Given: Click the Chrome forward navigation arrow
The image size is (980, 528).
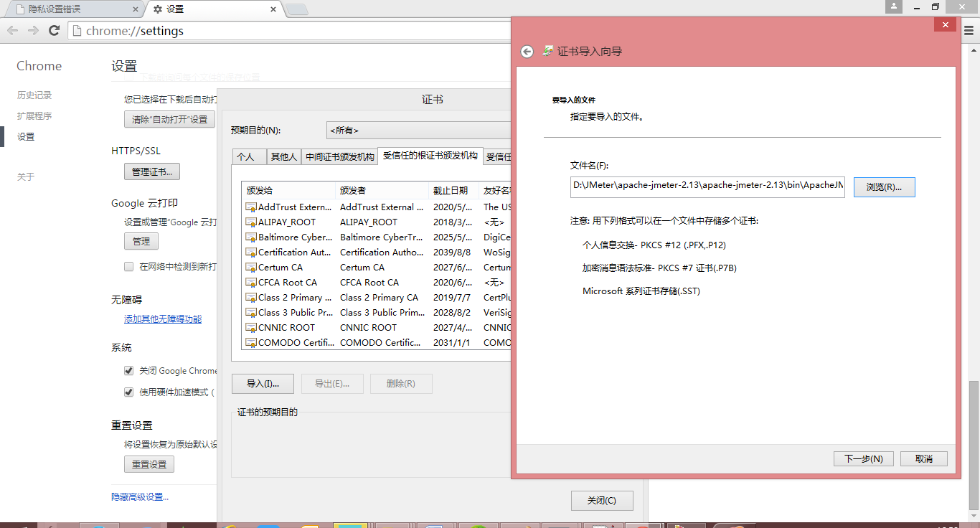Looking at the screenshot, I should 33,31.
